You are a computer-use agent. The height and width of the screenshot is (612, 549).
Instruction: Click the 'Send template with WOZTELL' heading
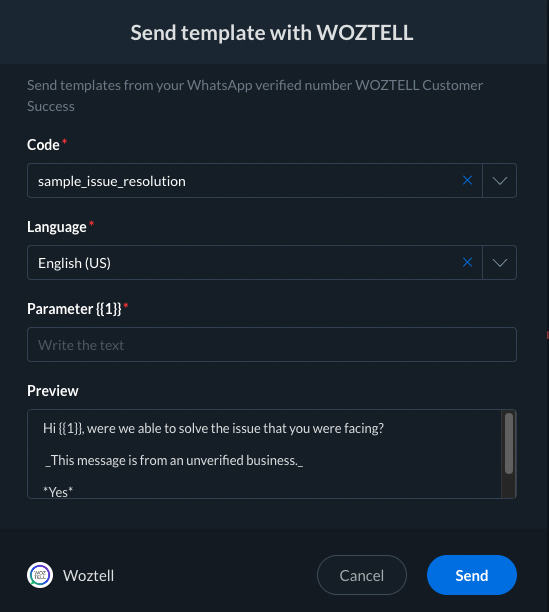click(272, 32)
